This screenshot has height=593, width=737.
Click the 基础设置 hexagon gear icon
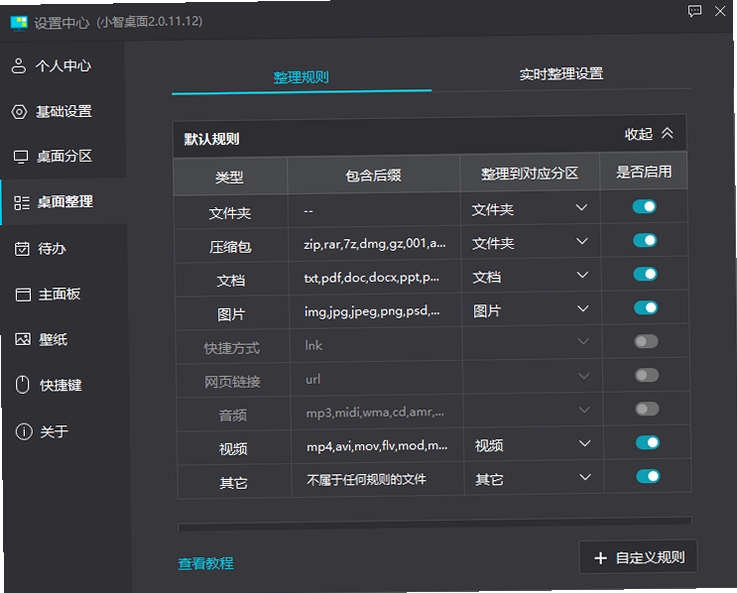(19, 112)
